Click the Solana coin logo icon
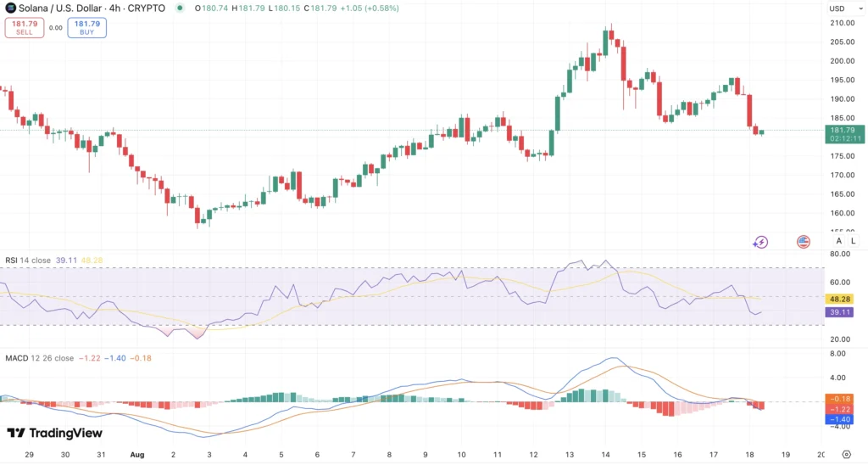The height and width of the screenshot is (465, 868). (10, 8)
